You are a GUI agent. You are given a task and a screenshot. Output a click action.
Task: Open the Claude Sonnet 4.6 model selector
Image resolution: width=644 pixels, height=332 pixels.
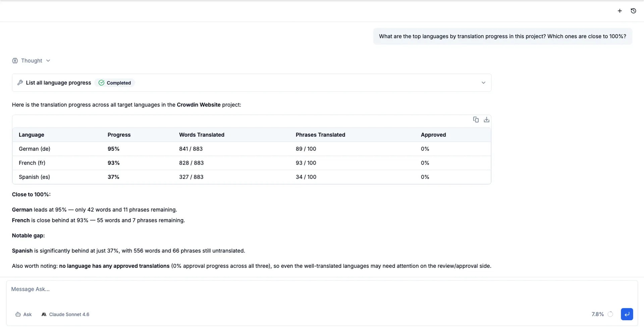69,314
